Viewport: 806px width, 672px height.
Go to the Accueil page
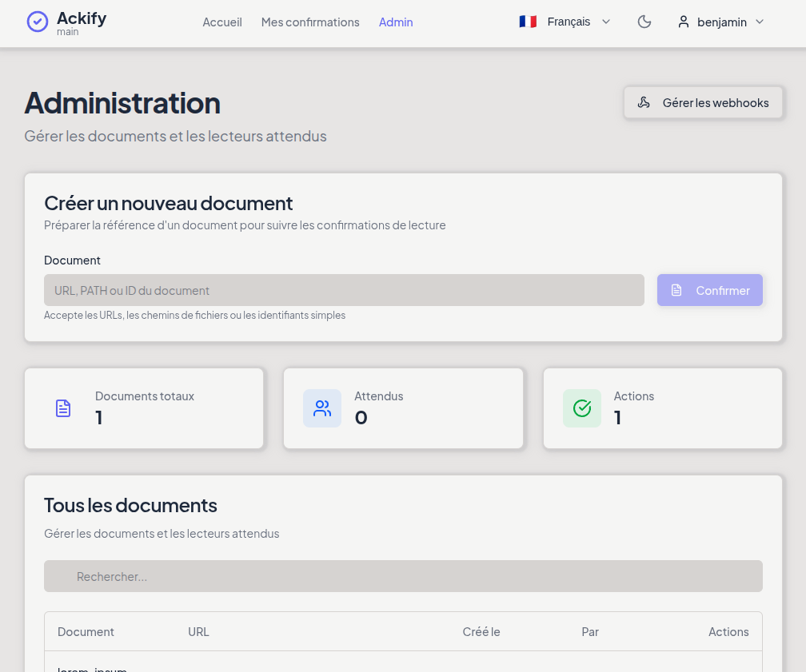point(222,22)
